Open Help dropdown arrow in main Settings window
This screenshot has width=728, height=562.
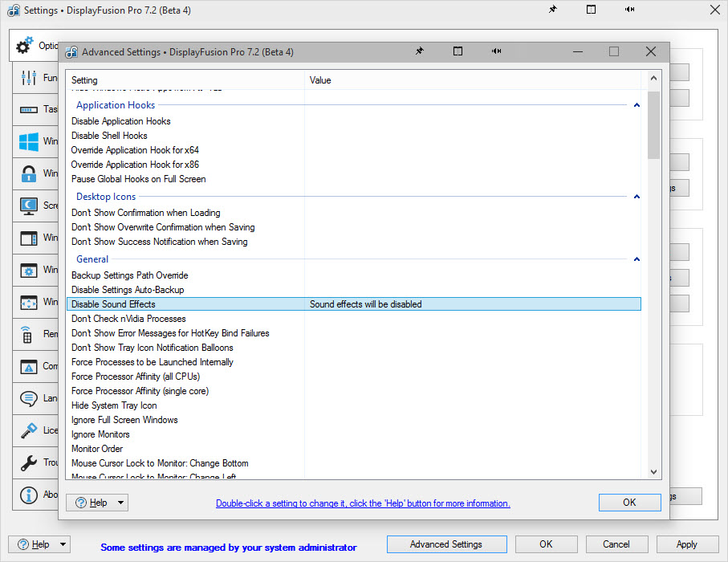point(63,544)
